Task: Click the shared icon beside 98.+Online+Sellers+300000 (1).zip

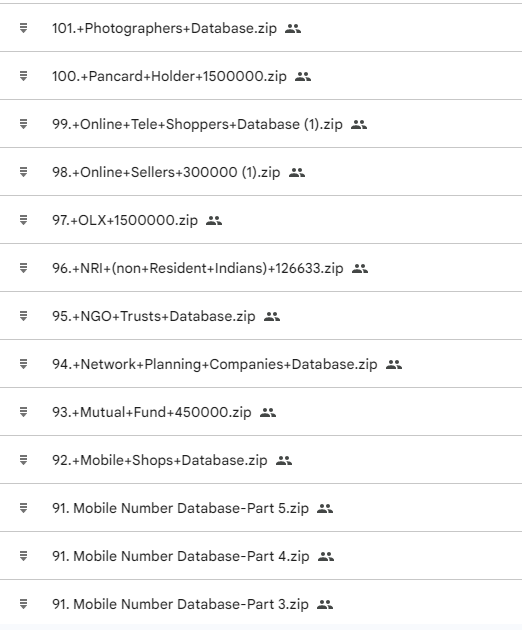Action: point(297,172)
